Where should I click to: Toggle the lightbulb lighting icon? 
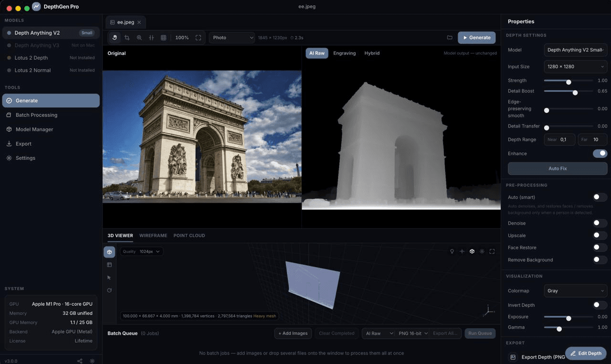(x=452, y=251)
